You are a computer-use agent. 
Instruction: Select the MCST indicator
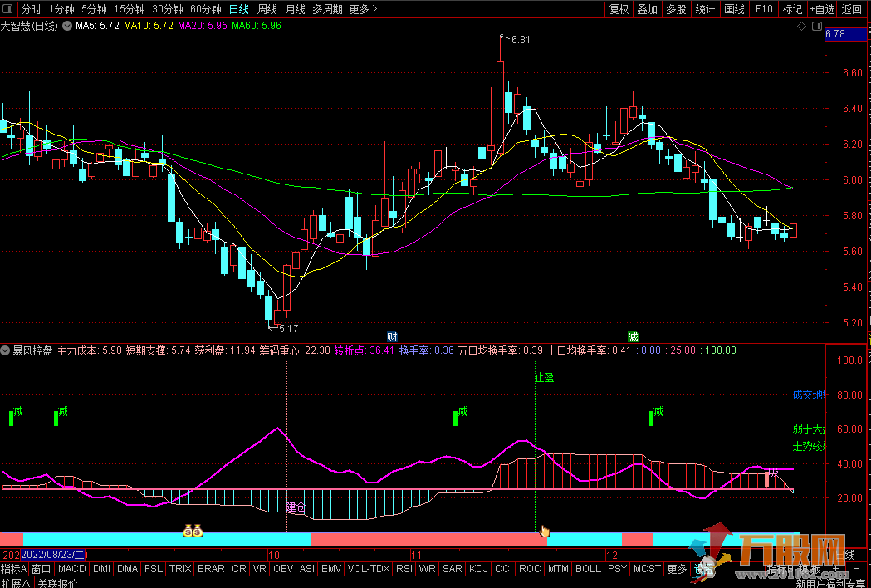tap(648, 569)
